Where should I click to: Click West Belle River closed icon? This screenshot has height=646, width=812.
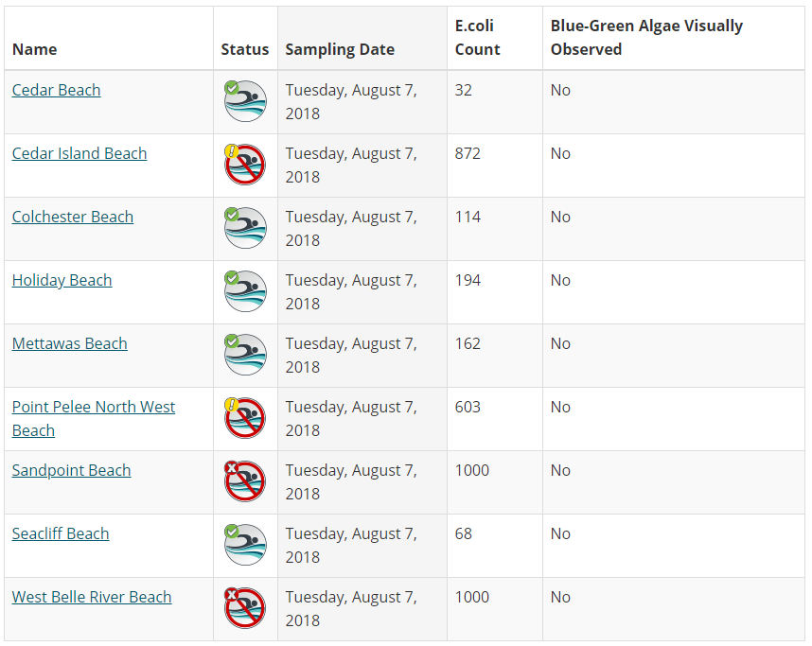[x=245, y=608]
